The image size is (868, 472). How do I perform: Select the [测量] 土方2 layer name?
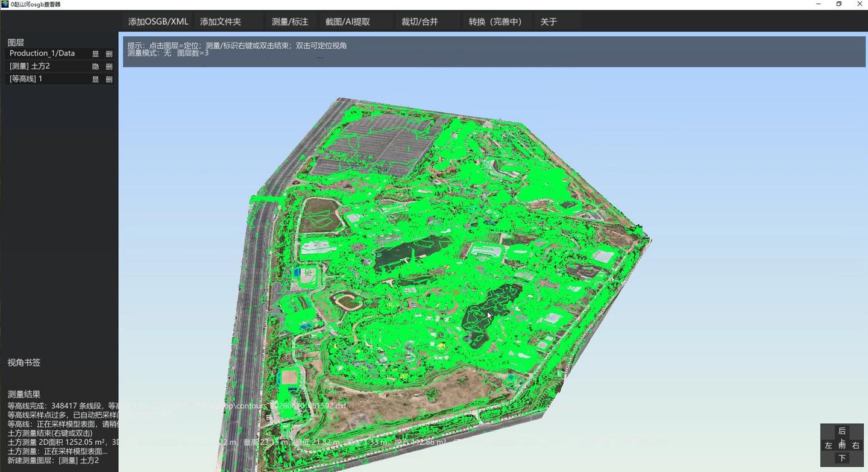coord(30,66)
